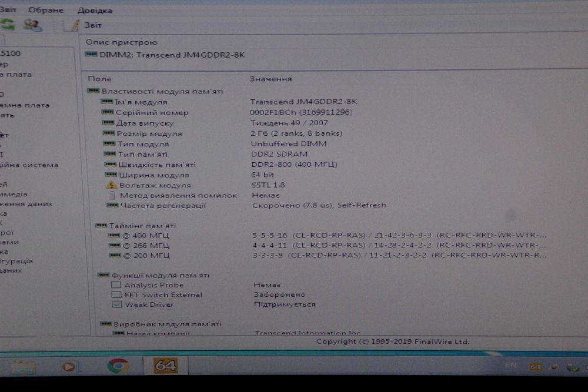Click the value Тиждень 49 / 2007

pos(289,123)
